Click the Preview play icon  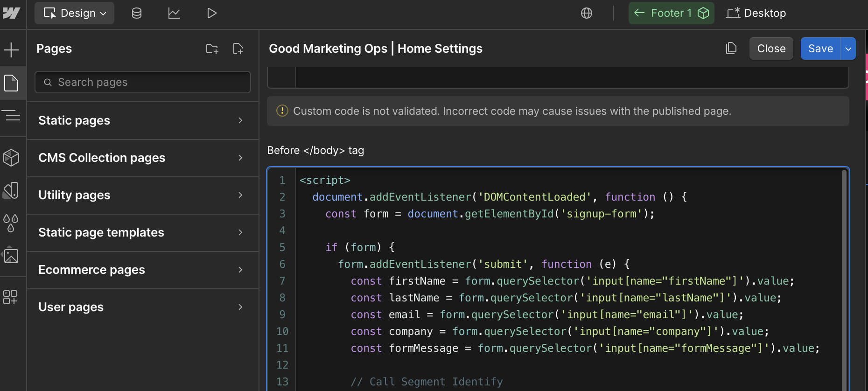tap(211, 13)
